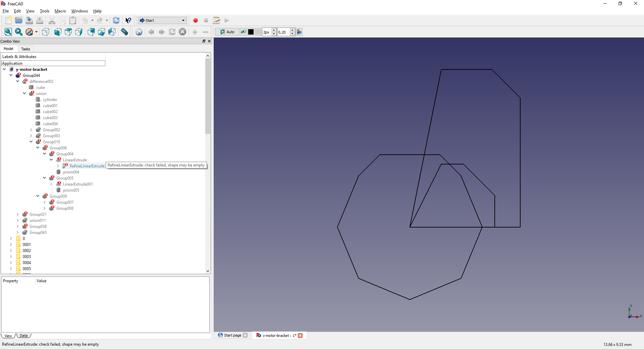Open the web browser globe icon
The height and width of the screenshot is (349, 644).
(x=139, y=32)
